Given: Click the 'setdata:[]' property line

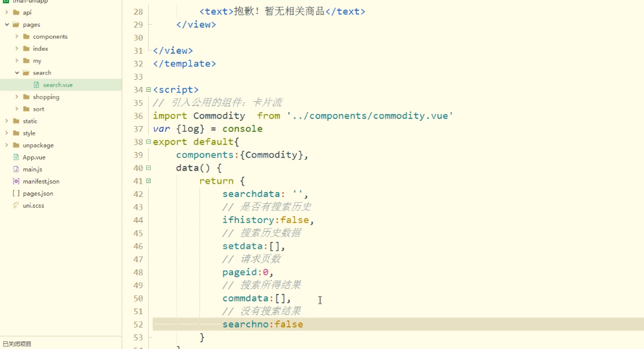Looking at the screenshot, I should coord(254,246).
